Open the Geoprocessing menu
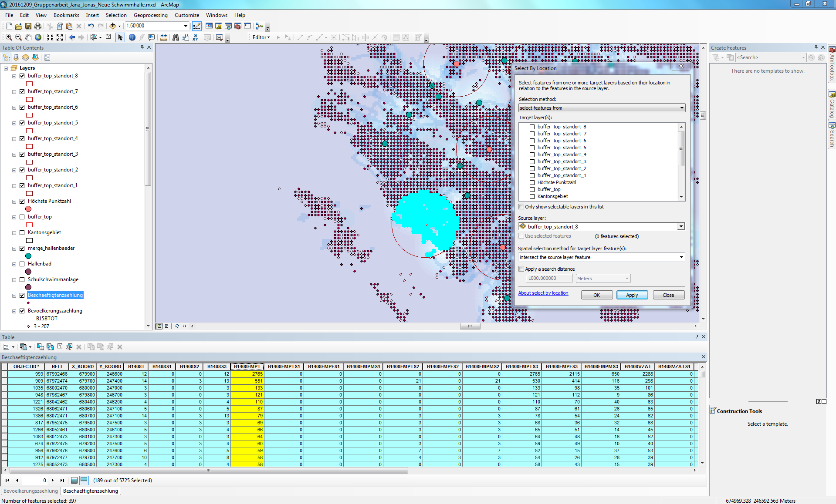The width and height of the screenshot is (836, 504). 150,15
